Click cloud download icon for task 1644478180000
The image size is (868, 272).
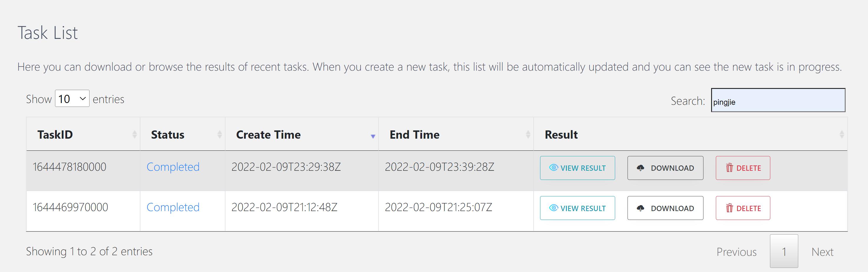coord(640,168)
